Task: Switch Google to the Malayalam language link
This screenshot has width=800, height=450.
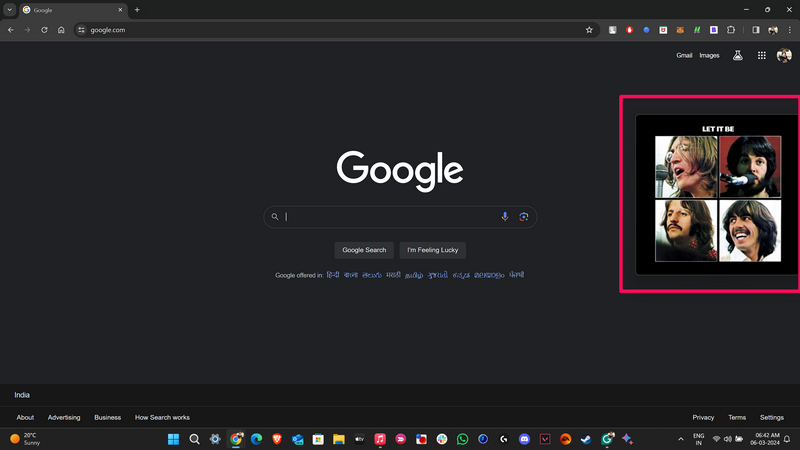Action: pyautogui.click(x=489, y=275)
